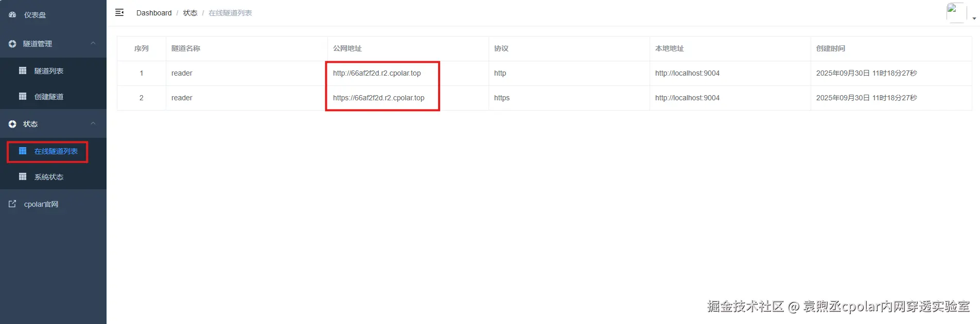Click the grid icon beside 隧道列表
980x324 pixels.
23,70
